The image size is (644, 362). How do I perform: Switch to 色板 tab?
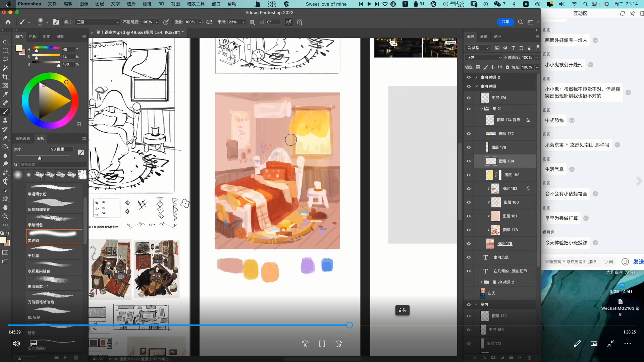coord(33,37)
